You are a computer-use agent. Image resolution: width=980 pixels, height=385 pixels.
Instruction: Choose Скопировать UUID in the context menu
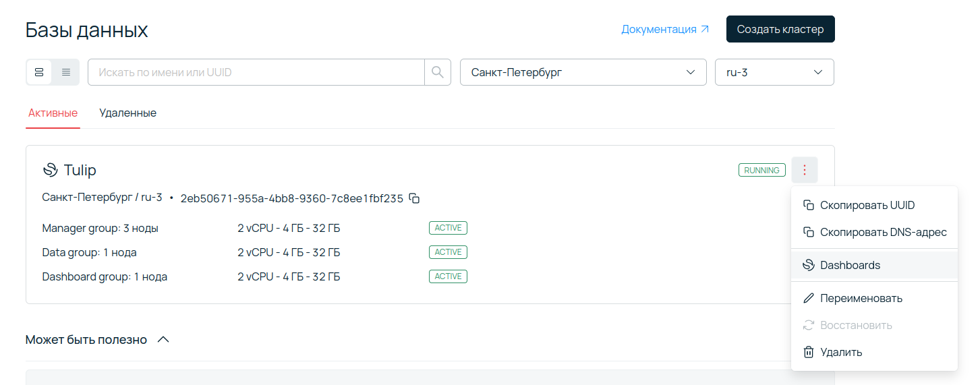coord(874,205)
